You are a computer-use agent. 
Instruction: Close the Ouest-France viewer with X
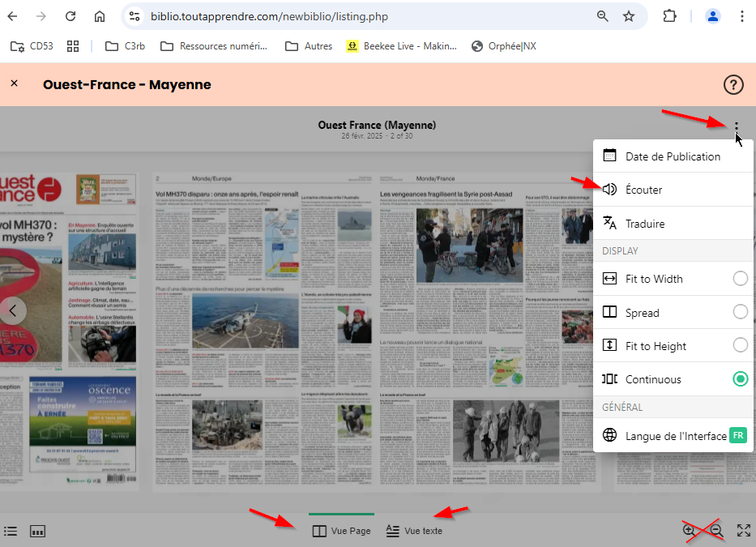pyautogui.click(x=15, y=83)
